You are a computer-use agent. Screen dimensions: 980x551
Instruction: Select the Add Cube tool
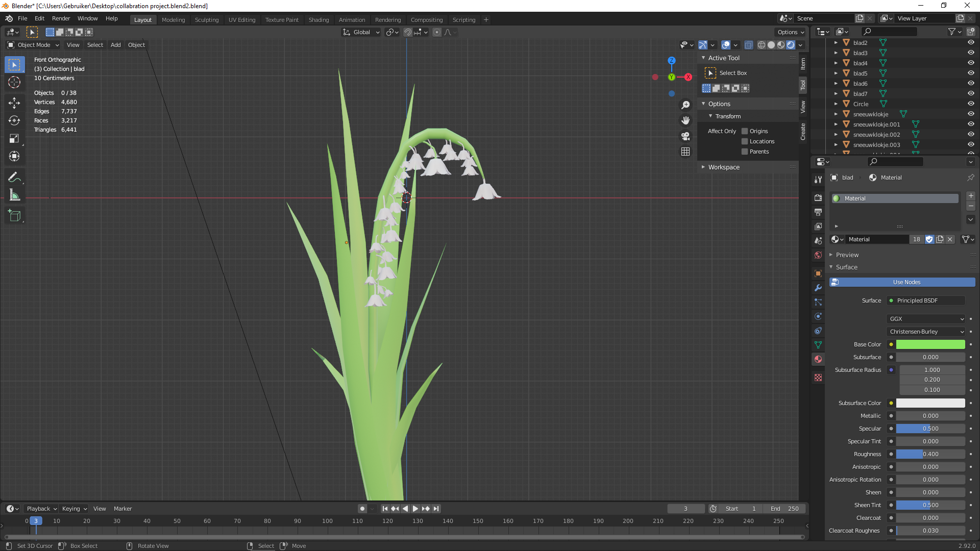pyautogui.click(x=14, y=216)
